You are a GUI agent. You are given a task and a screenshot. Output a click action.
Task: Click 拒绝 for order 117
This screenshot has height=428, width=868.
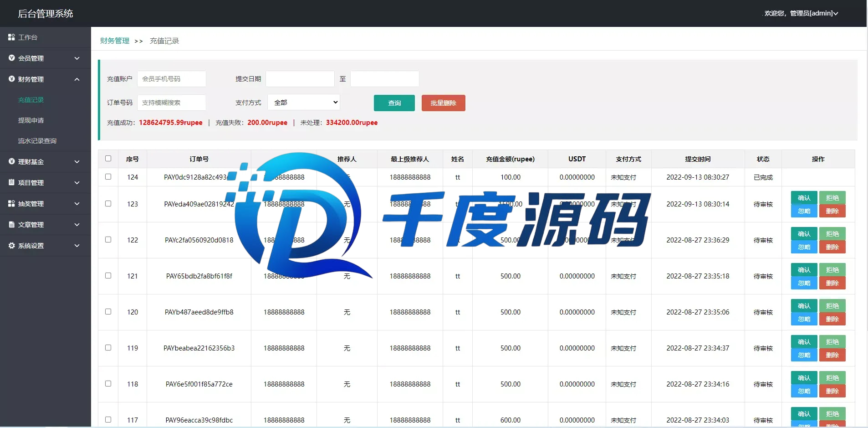(832, 414)
